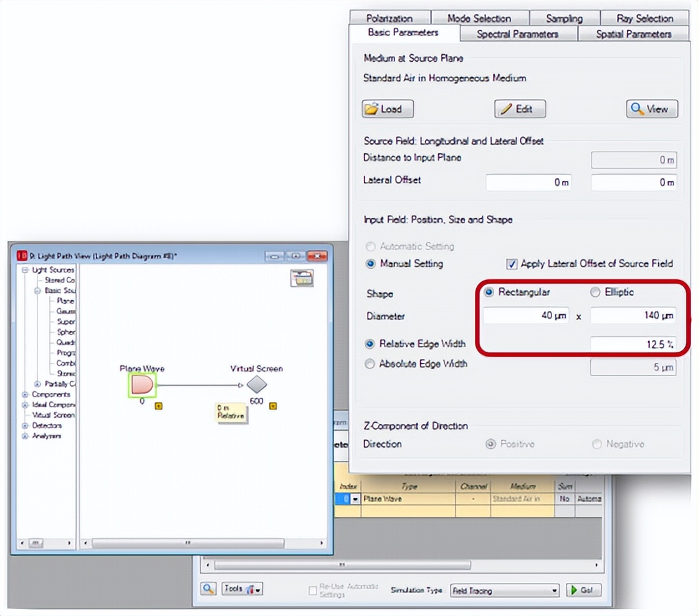Toggle Apply Lateral Offset of Source Field
This screenshot has height=616, width=698.
point(512,264)
